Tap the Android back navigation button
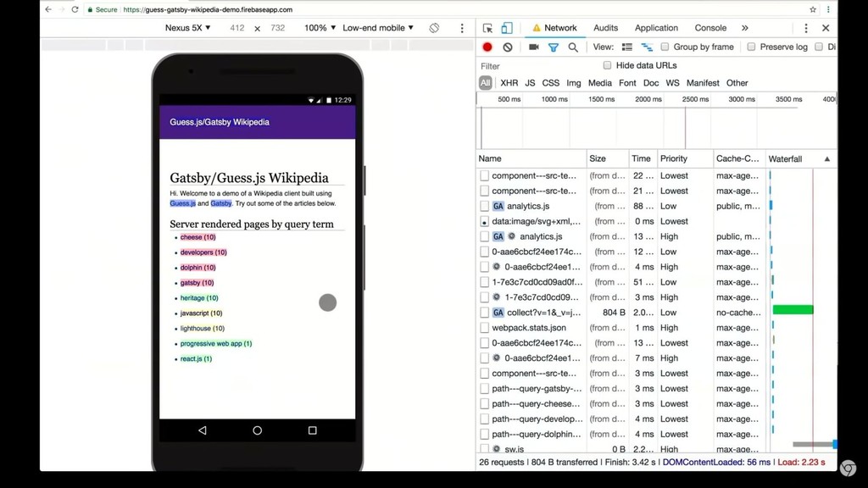This screenshot has height=488, width=868. pyautogui.click(x=202, y=430)
